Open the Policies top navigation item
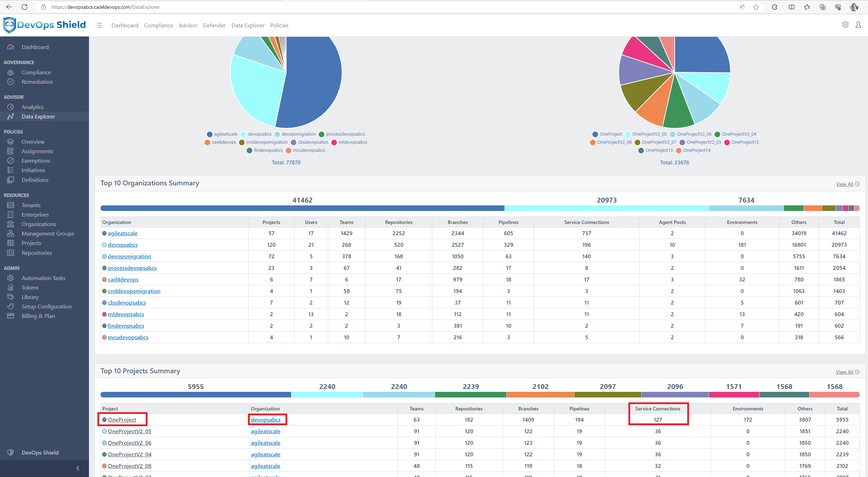The width and height of the screenshot is (868, 477). point(279,25)
